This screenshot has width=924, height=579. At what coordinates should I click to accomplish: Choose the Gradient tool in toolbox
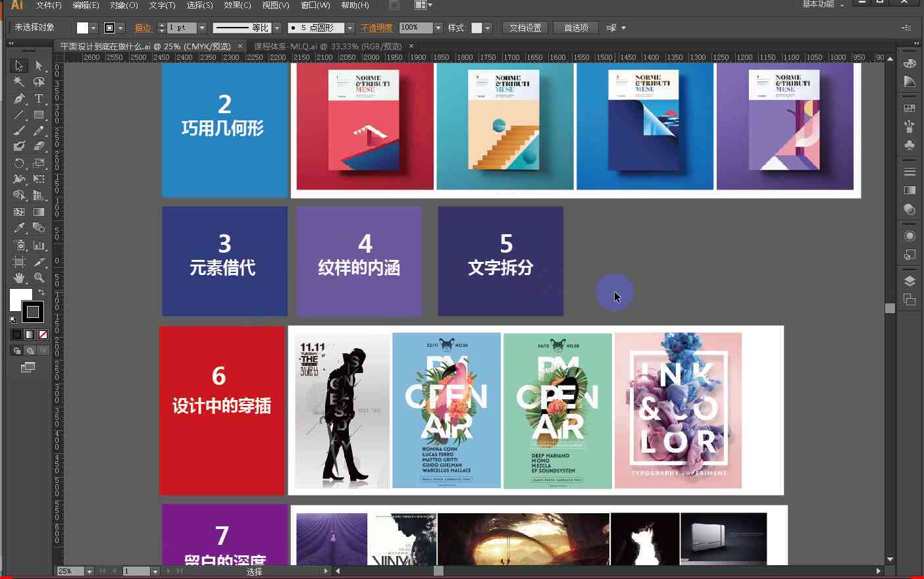(39, 212)
